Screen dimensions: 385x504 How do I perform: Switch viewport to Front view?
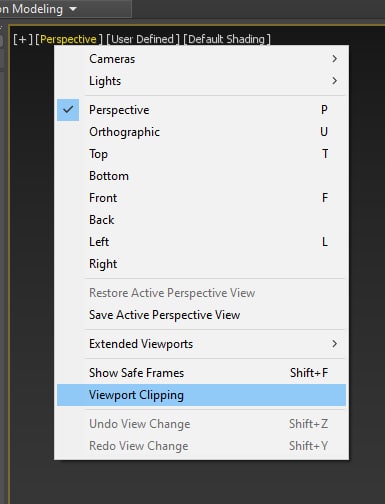click(201, 198)
